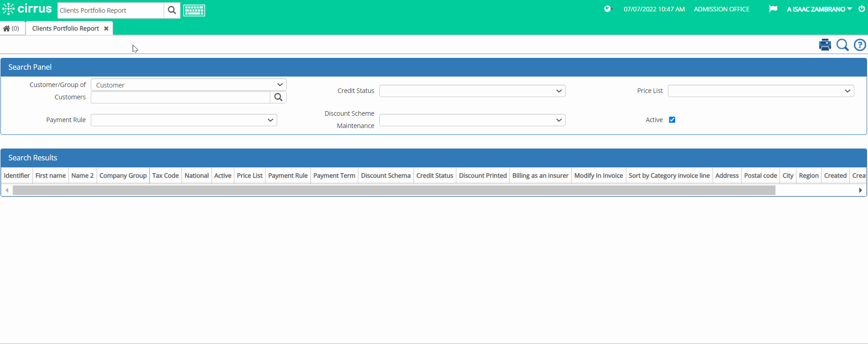This screenshot has width=868, height=344.
Task: Click the scrollbar left arrow
Action: pyautogui.click(x=7, y=190)
